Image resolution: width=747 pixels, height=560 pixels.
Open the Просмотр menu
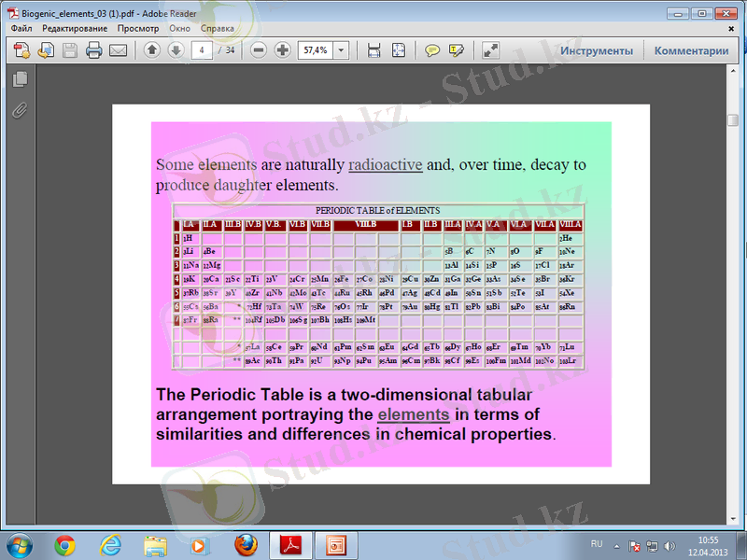(137, 29)
